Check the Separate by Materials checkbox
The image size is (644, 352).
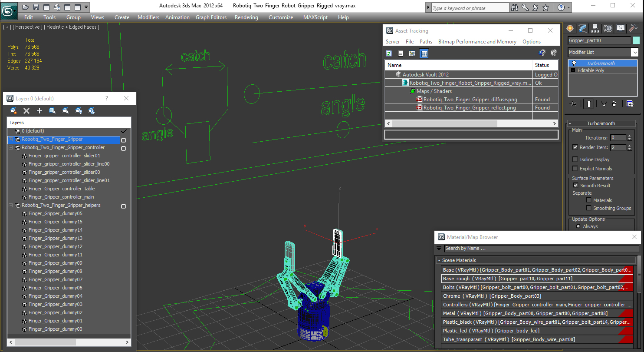click(x=588, y=200)
